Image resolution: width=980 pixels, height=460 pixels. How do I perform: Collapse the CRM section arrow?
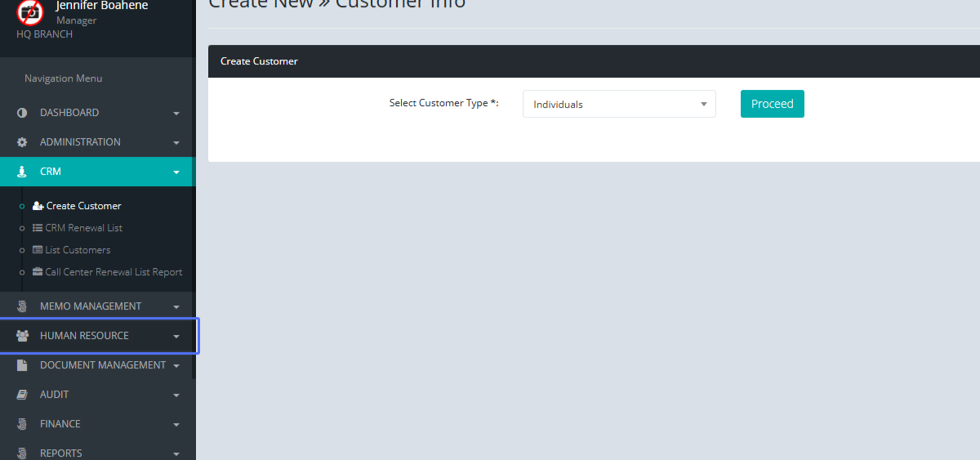(x=176, y=172)
